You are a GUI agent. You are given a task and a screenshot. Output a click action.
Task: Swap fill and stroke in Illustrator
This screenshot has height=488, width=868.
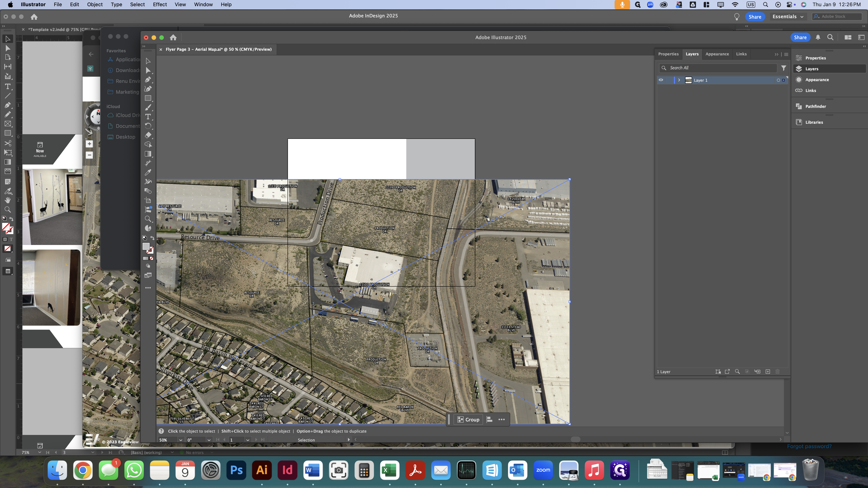152,238
